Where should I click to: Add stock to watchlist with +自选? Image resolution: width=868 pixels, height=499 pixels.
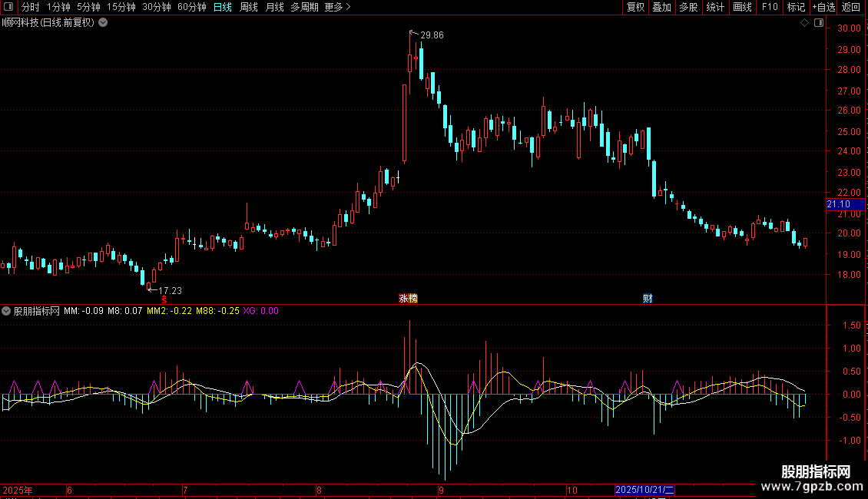[823, 7]
